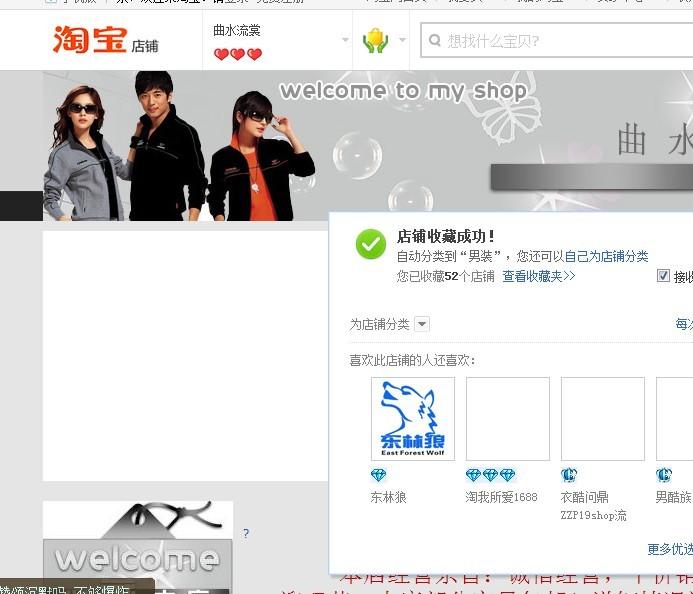Click the three red hearts shop rating
The height and width of the screenshot is (594, 693).
click(238, 54)
